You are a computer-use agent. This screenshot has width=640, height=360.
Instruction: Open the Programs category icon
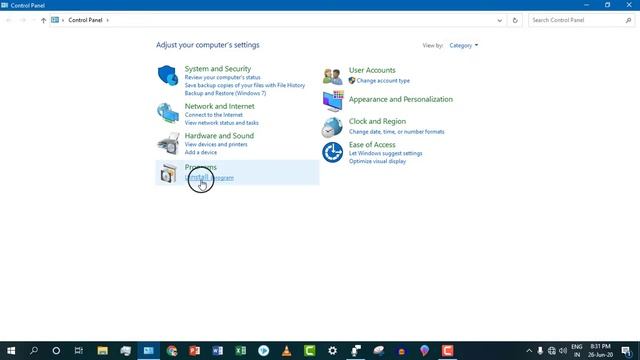point(168,173)
